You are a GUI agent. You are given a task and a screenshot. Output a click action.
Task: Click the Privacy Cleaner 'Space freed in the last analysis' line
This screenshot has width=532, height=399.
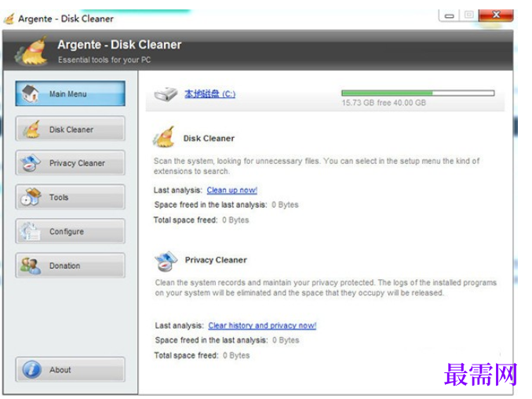click(227, 340)
